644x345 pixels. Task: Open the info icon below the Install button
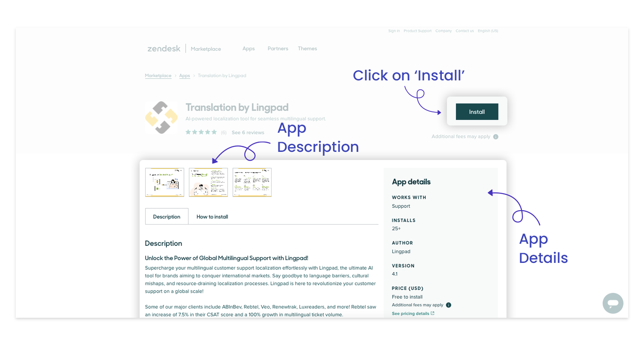[495, 137]
